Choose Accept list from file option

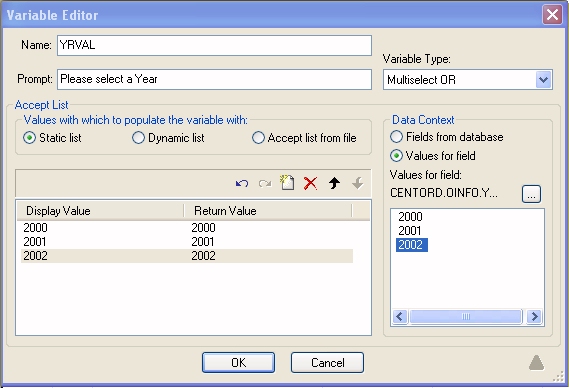pyautogui.click(x=258, y=138)
